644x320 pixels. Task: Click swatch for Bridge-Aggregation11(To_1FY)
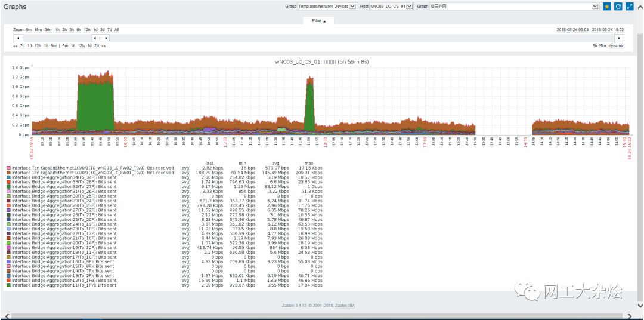(x=8, y=285)
